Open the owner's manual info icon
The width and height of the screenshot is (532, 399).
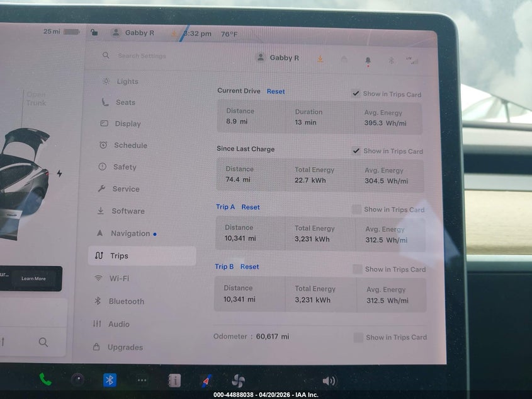174,380
